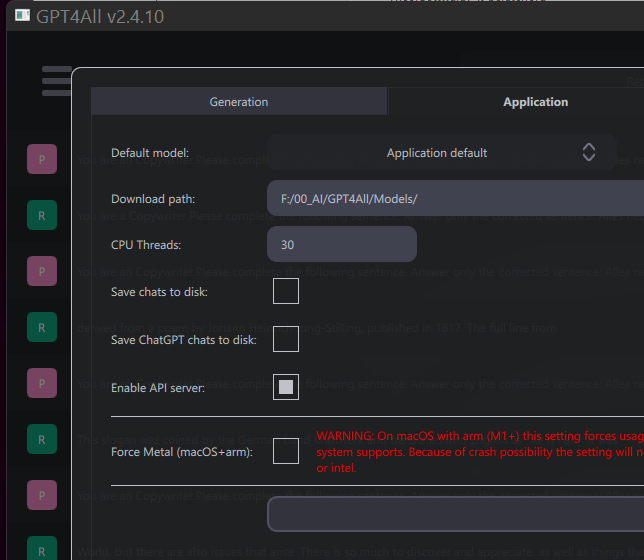
Task: Click the first pink P avatar
Action: (41, 159)
